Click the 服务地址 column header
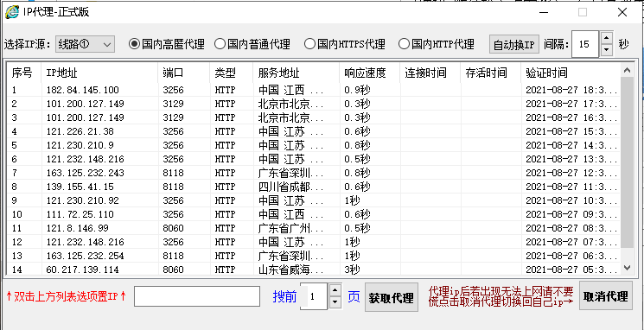Image resolution: width=644 pixels, height=330 pixels. [296, 73]
